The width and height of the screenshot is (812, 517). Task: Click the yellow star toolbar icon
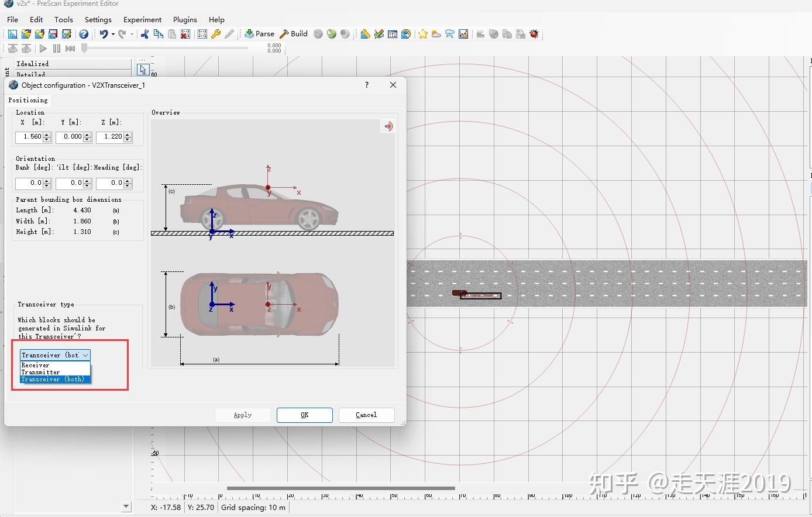422,34
